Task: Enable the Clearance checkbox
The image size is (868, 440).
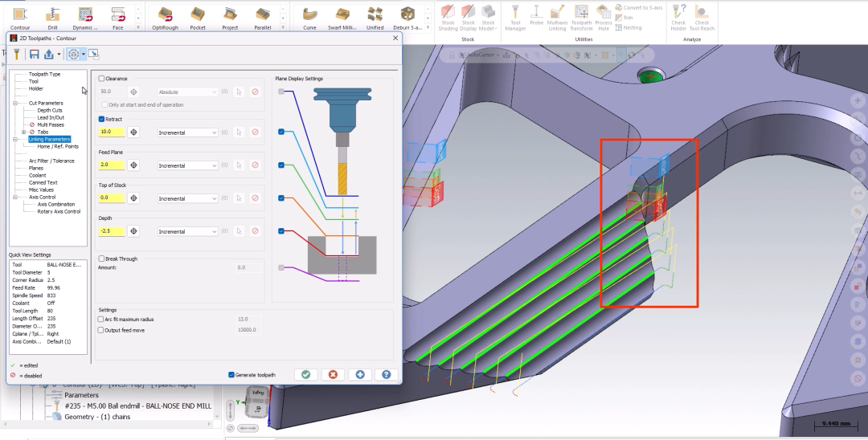Action: 102,79
